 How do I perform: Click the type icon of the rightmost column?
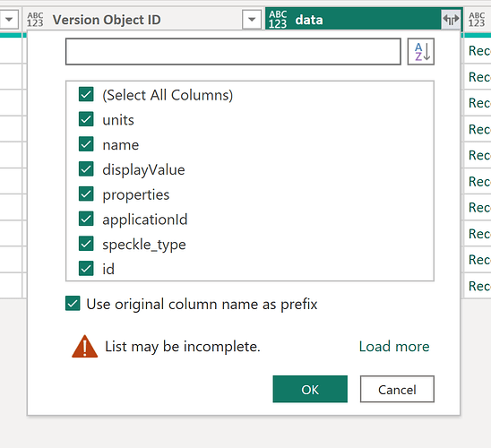coord(477,20)
